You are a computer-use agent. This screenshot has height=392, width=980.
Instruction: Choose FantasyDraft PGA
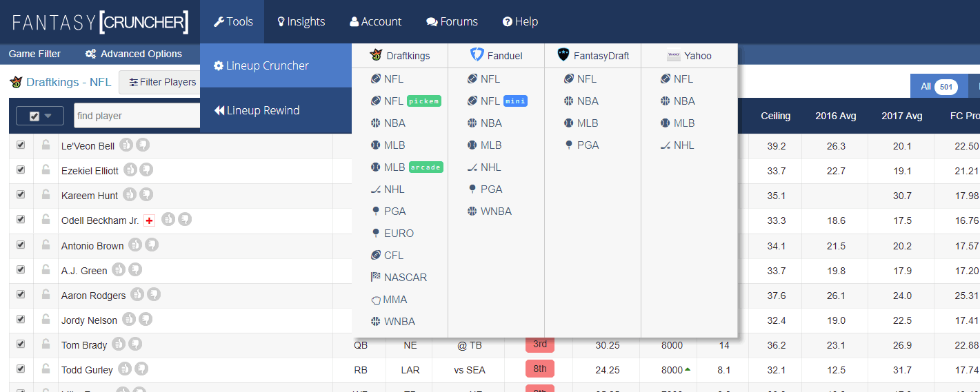pos(581,145)
